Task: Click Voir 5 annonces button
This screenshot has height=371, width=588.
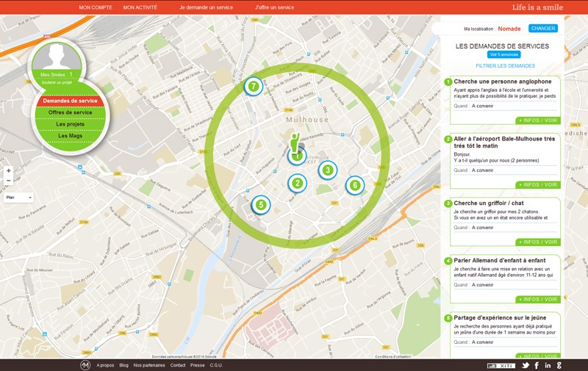Action: [504, 54]
